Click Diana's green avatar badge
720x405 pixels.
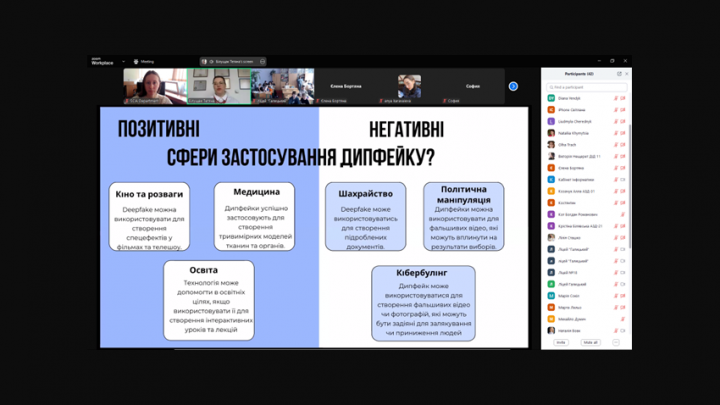[551, 98]
